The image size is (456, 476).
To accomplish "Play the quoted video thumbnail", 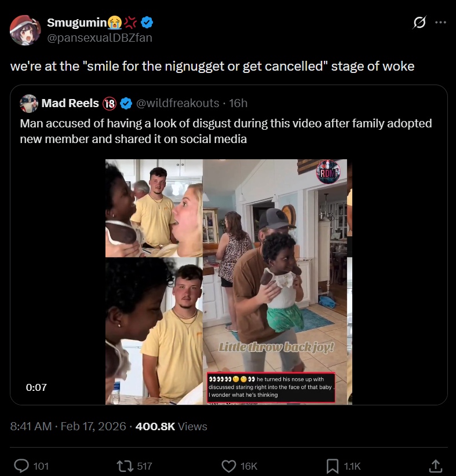I will point(229,281).
